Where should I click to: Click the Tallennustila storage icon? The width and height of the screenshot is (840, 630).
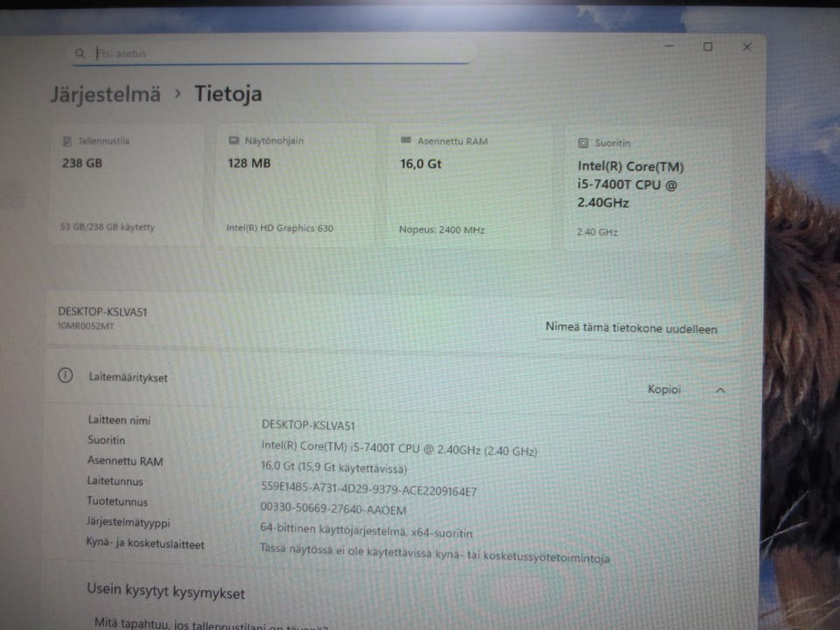click(x=67, y=141)
